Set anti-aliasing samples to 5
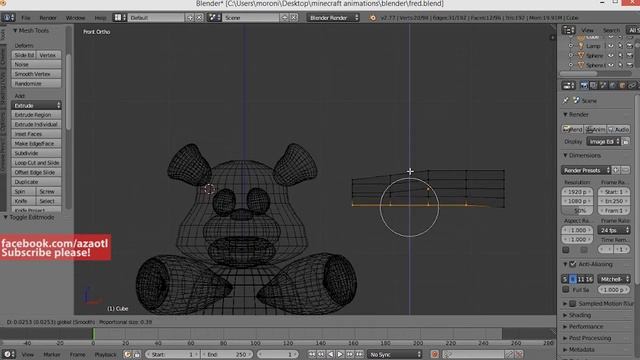 (x=565, y=279)
